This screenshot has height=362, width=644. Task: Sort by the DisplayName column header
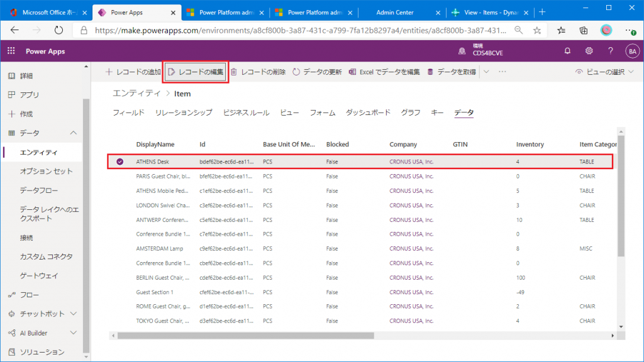155,145
